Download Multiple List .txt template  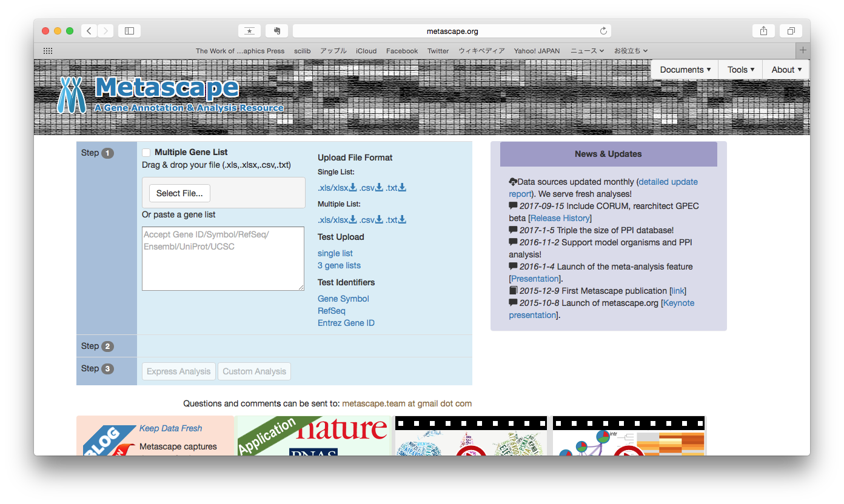pyautogui.click(x=396, y=220)
